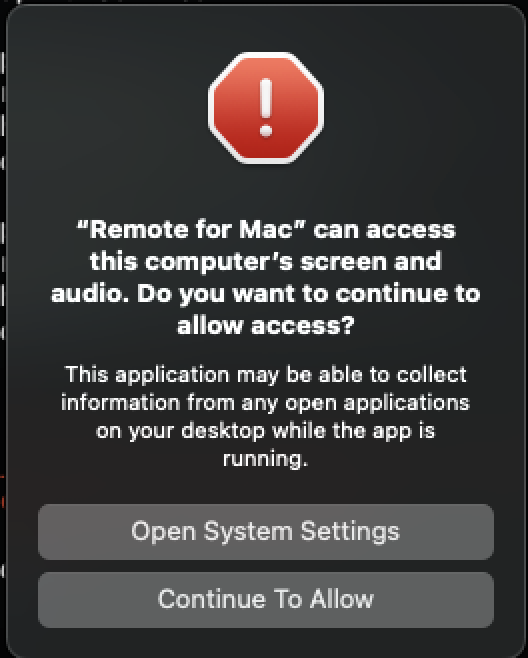Click the word "Settings" on the top button
528x658 pixels.
point(350,532)
